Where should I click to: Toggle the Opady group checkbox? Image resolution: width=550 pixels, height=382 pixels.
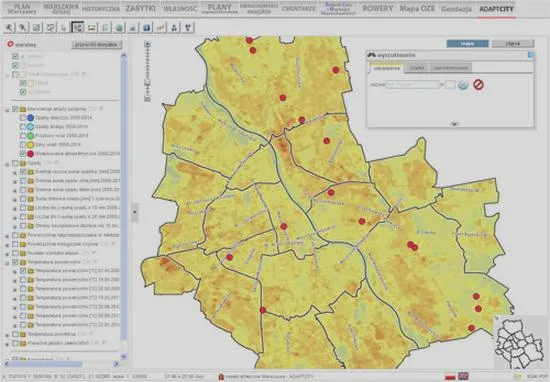pos(15,163)
